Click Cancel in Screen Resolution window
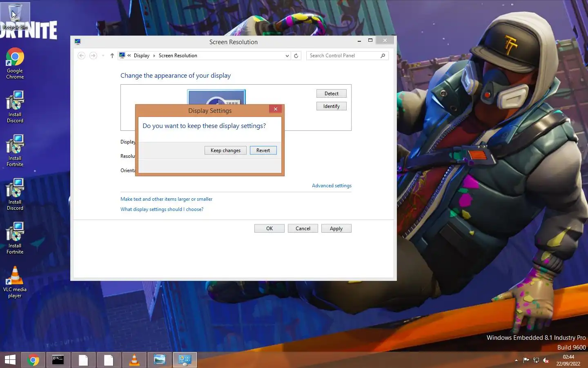The height and width of the screenshot is (368, 588). click(x=303, y=229)
